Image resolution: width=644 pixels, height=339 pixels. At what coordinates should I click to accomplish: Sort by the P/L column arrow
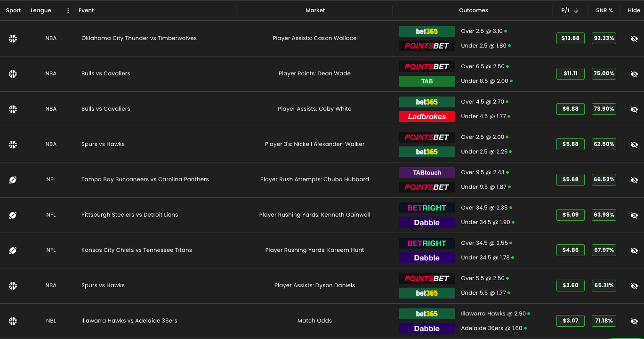576,10
